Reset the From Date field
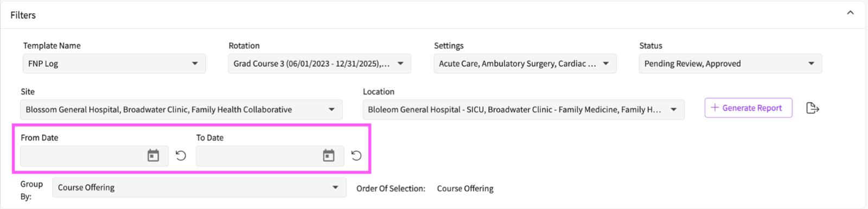The image size is (868, 209). click(181, 156)
